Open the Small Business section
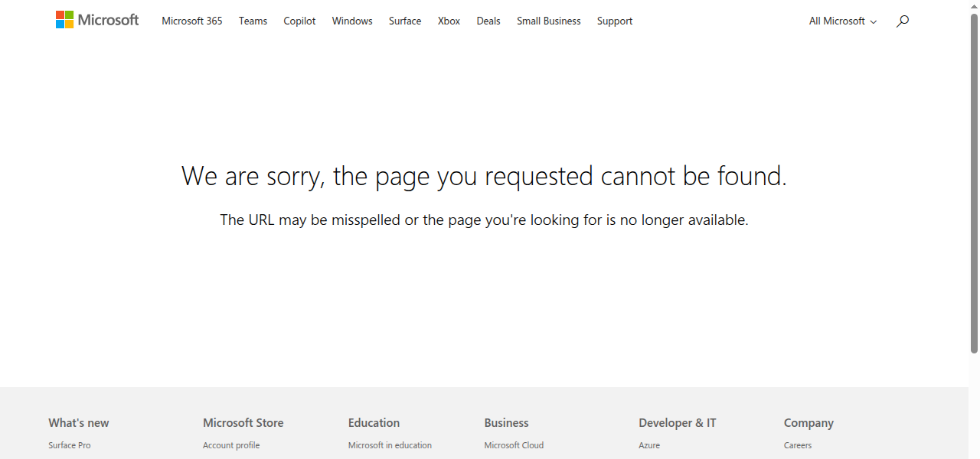 tap(548, 21)
